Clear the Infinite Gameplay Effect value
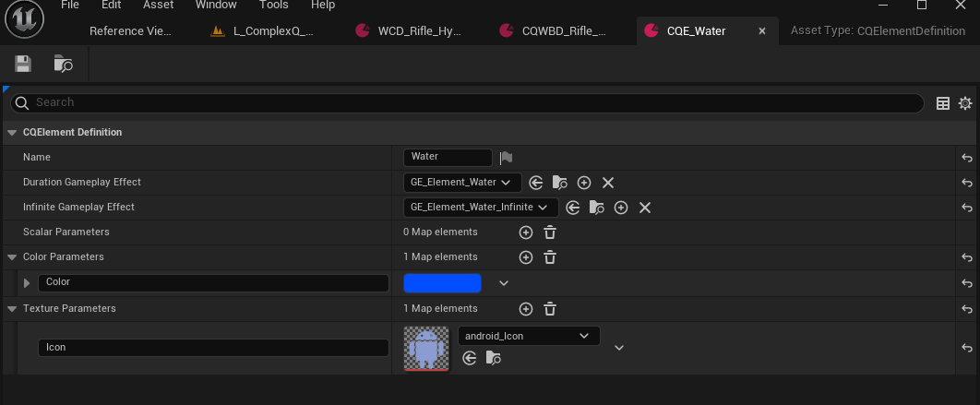This screenshot has height=405, width=980. 645,208
